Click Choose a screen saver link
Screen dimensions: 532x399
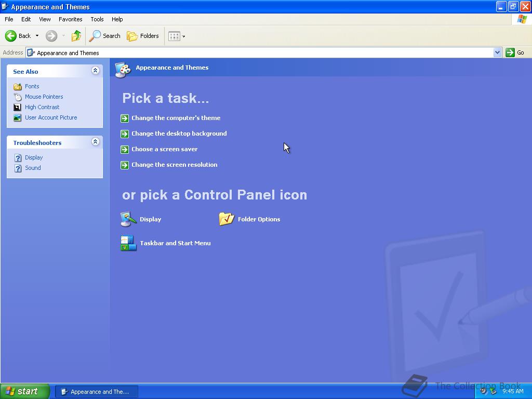click(165, 149)
